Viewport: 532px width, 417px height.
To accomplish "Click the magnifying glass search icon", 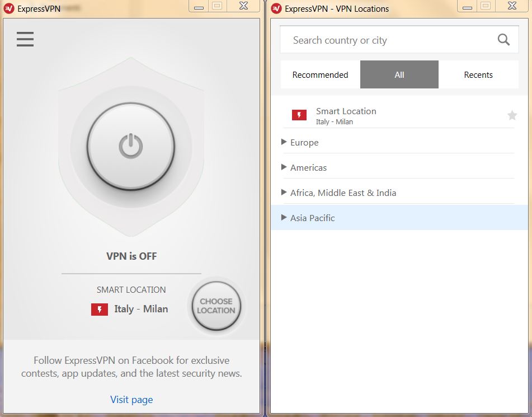I will coord(503,40).
